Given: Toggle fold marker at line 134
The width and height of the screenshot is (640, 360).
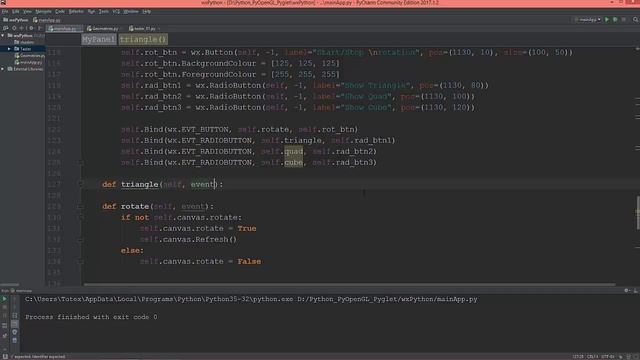Looking at the screenshot, I should [x=80, y=262].
